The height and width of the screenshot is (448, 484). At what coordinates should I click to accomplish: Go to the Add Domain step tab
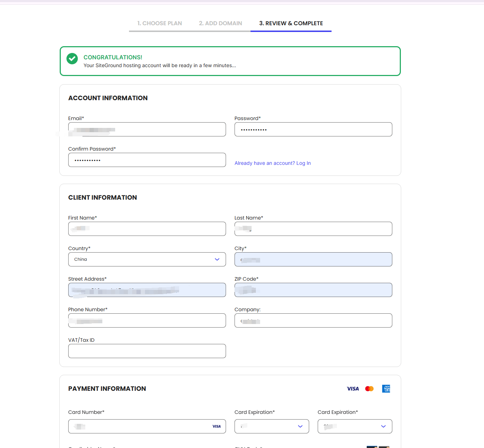[220, 23]
